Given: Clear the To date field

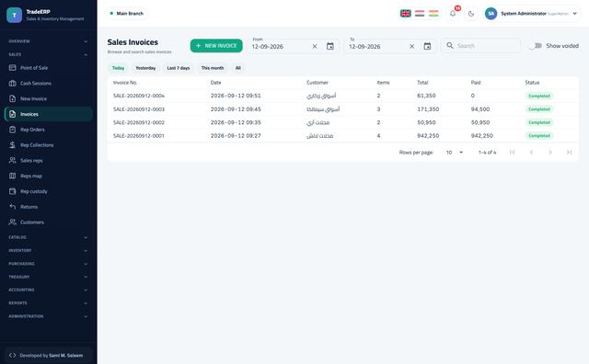Looking at the screenshot, I should [411, 46].
